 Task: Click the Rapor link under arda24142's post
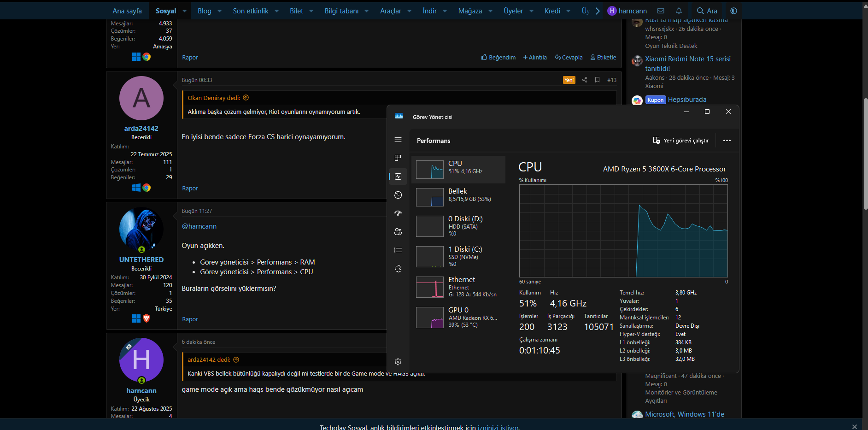tap(190, 188)
